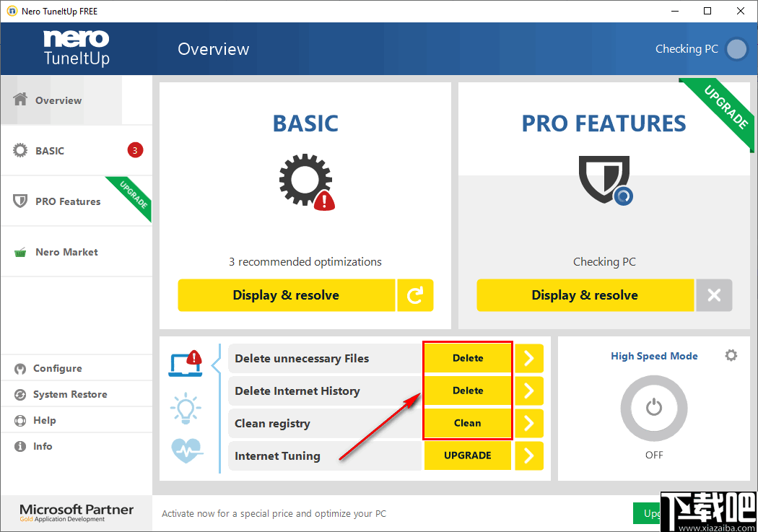The width and height of the screenshot is (758, 532).
Task: Click BASIC Display & resolve button
Action: click(286, 295)
